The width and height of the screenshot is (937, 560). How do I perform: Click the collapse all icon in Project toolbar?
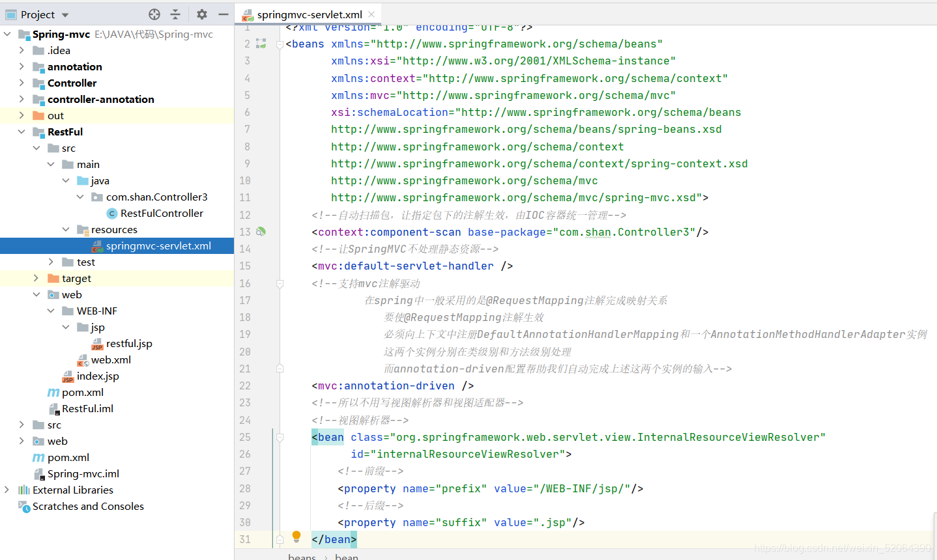tap(175, 14)
